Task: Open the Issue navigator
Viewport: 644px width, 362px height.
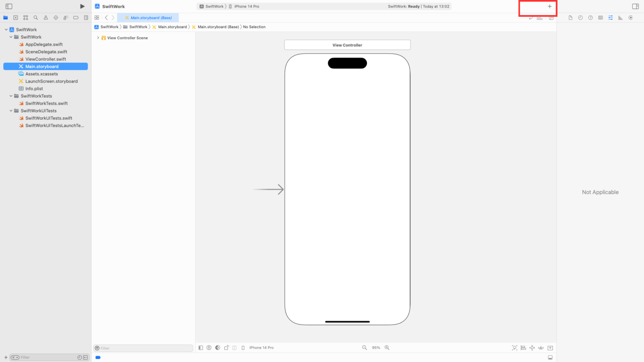Action: point(46,18)
